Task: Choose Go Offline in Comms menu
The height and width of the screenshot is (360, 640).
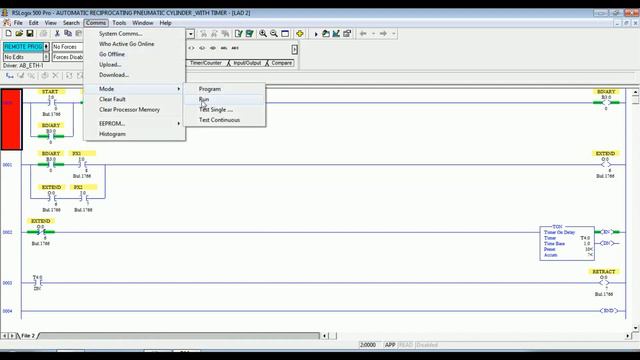Action: (x=134, y=54)
